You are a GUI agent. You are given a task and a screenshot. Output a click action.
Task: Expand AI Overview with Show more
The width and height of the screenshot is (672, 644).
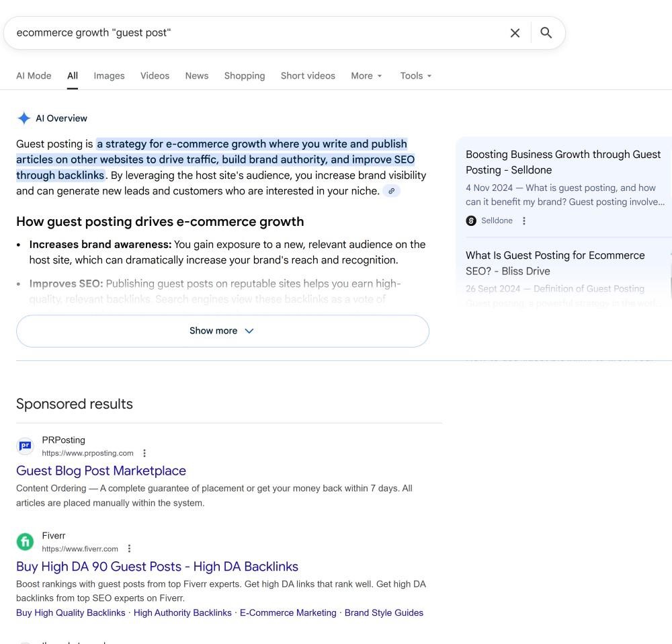[222, 331]
